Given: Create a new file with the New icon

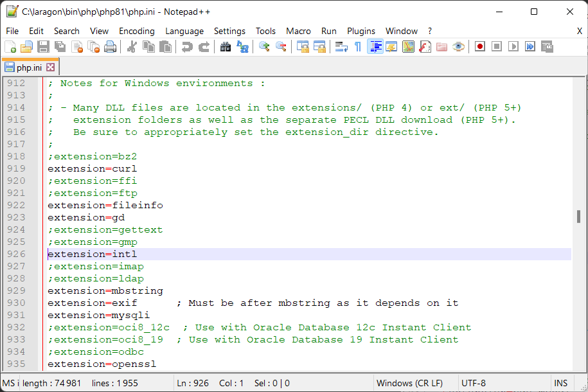Looking at the screenshot, I should (x=10, y=47).
